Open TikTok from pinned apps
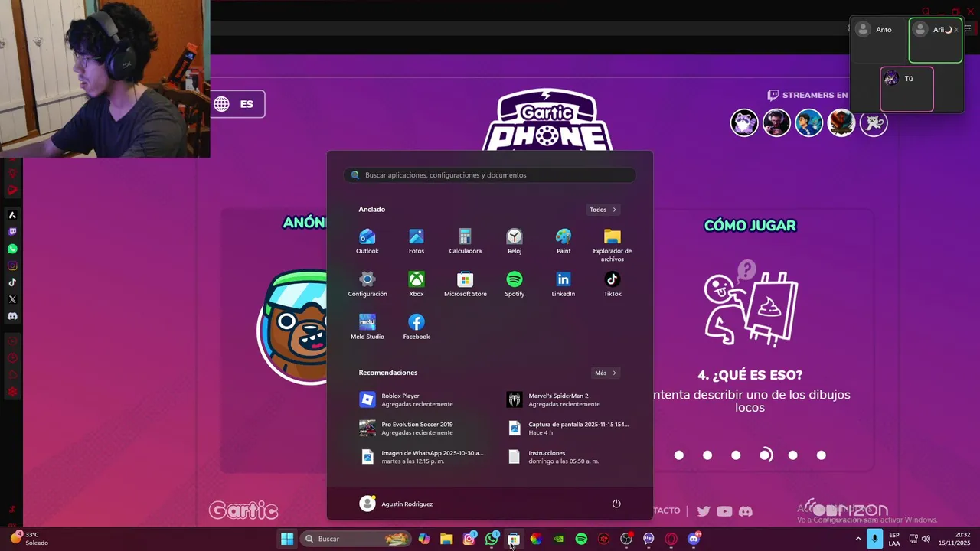 click(x=612, y=284)
